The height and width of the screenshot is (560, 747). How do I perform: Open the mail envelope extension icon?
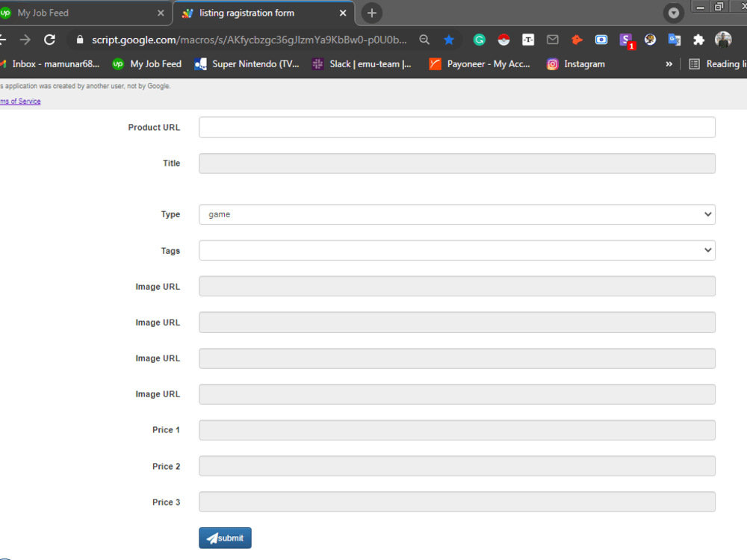point(553,40)
